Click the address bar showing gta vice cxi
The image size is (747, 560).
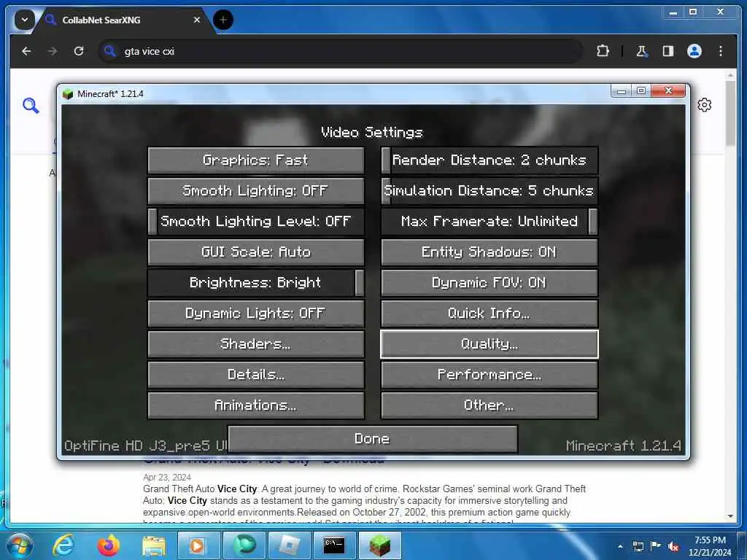(x=341, y=51)
